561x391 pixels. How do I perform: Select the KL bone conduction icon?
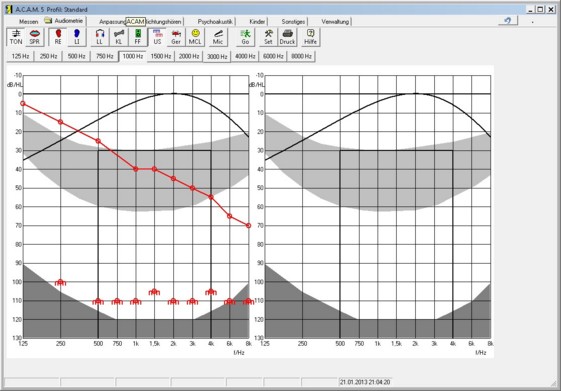119,37
